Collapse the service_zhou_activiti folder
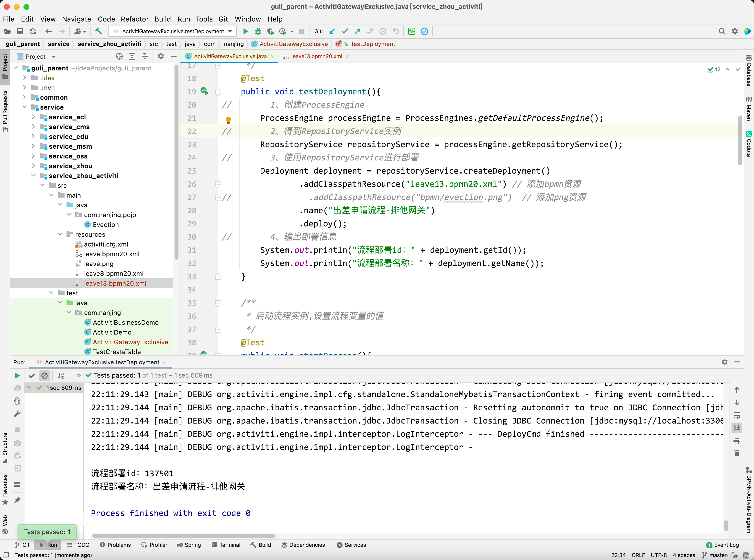Screen dimensions: 754x560 tap(33, 176)
